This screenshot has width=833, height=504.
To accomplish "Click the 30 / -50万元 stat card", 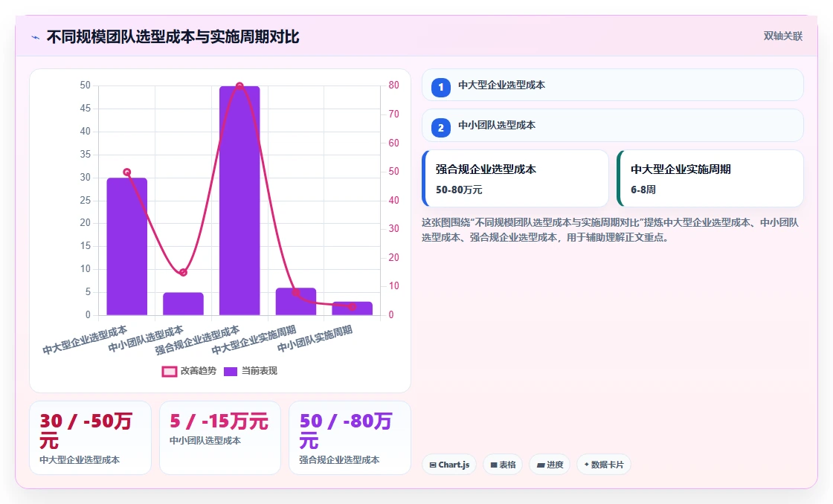I will point(90,438).
